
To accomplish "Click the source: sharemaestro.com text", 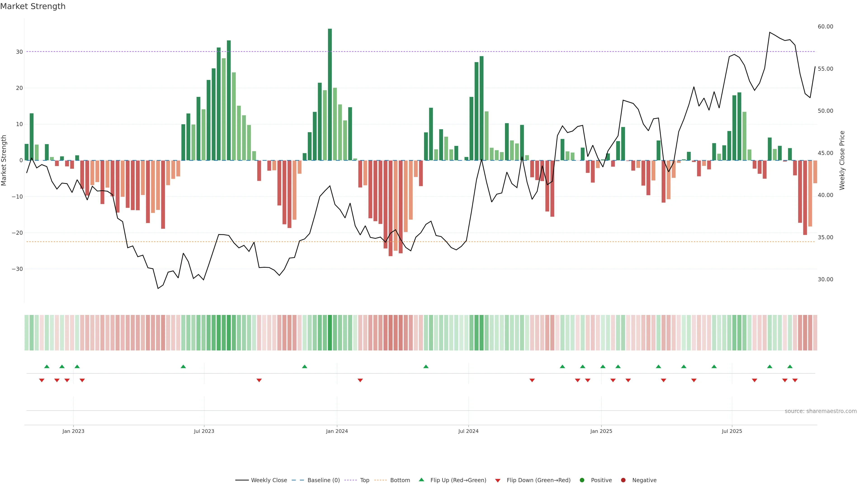I will pyautogui.click(x=821, y=411).
